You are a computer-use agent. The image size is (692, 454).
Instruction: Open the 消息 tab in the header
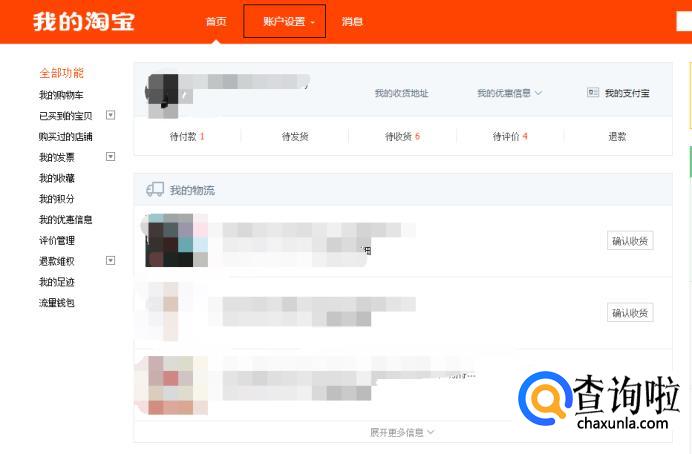[x=352, y=21]
